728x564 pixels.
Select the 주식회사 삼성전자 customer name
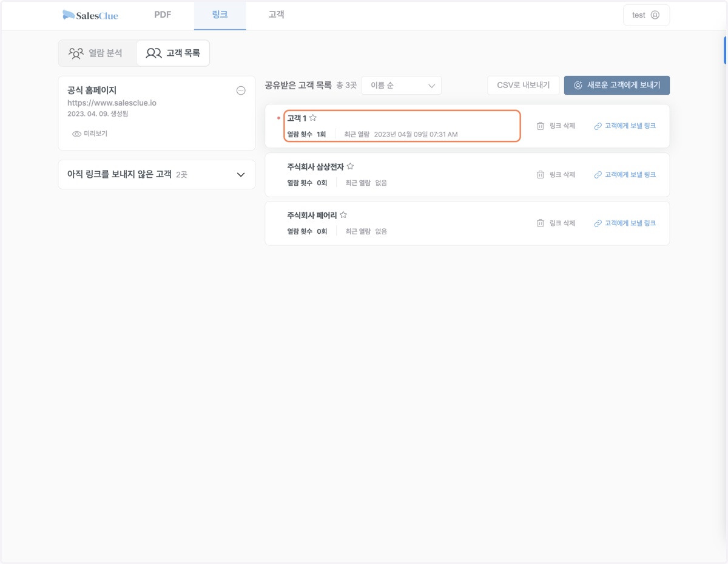coord(315,167)
